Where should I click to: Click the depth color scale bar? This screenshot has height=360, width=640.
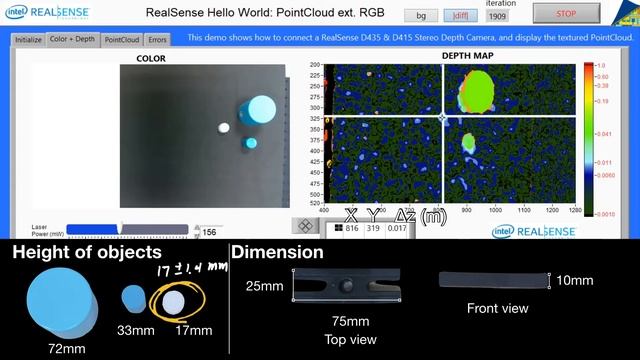pyautogui.click(x=588, y=139)
